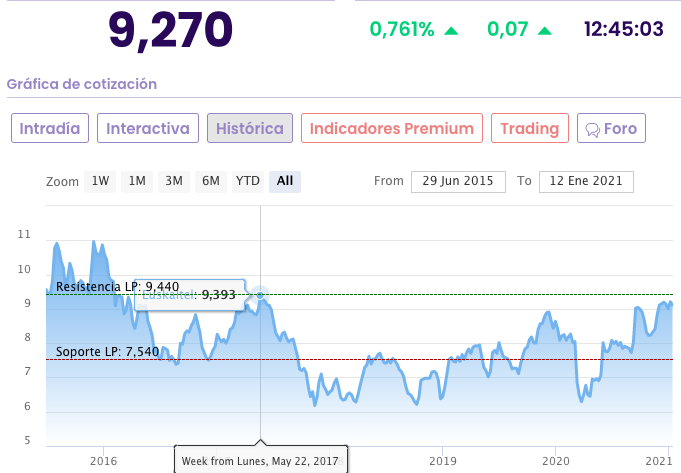Open Indicadores Premium
Screen dimensions: 681x473
point(392,128)
